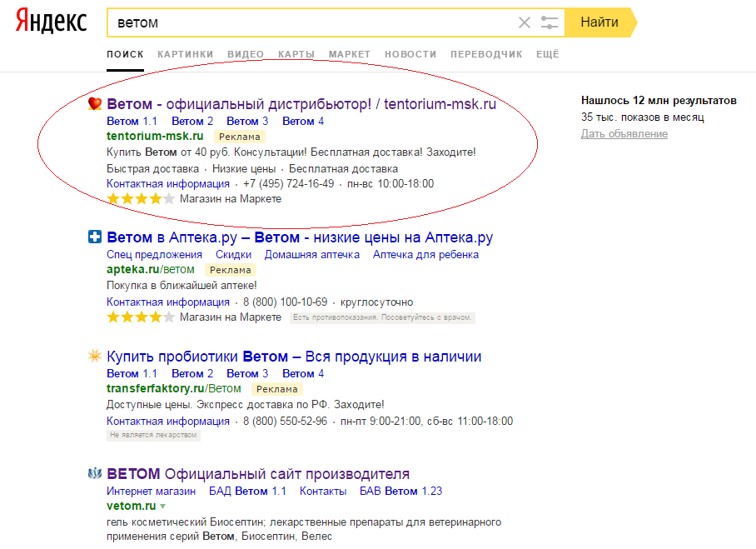Image resolution: width=756 pixels, height=549 pixels.
Task: Clear the search field with the X icon
Action: pos(524,22)
